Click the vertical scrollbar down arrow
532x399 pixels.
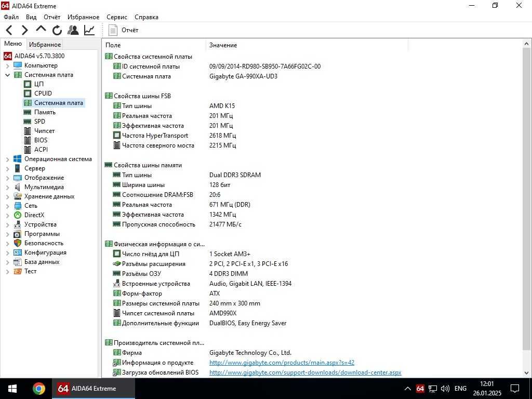click(x=527, y=373)
